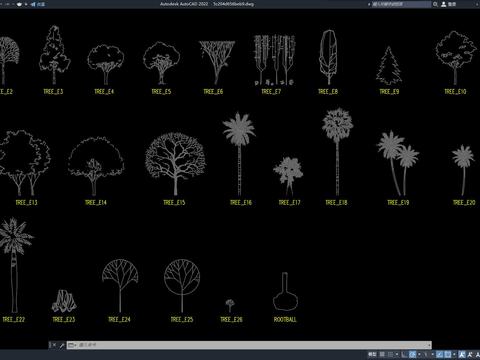Select the TREE_E20 palm drawing
The image size is (480, 360).
click(463, 170)
